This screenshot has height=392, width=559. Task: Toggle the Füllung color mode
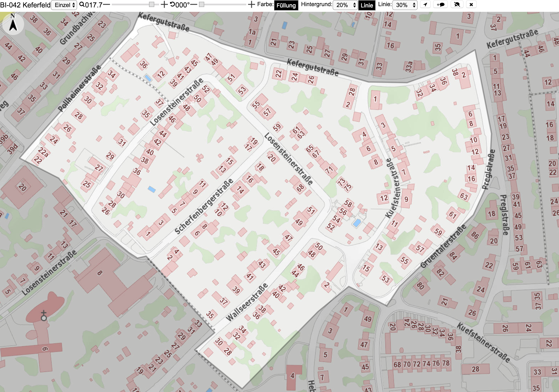coord(286,5)
